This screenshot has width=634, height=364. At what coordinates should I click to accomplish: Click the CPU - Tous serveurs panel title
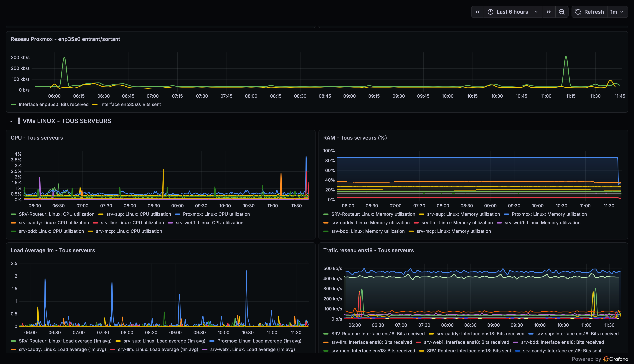(x=37, y=138)
